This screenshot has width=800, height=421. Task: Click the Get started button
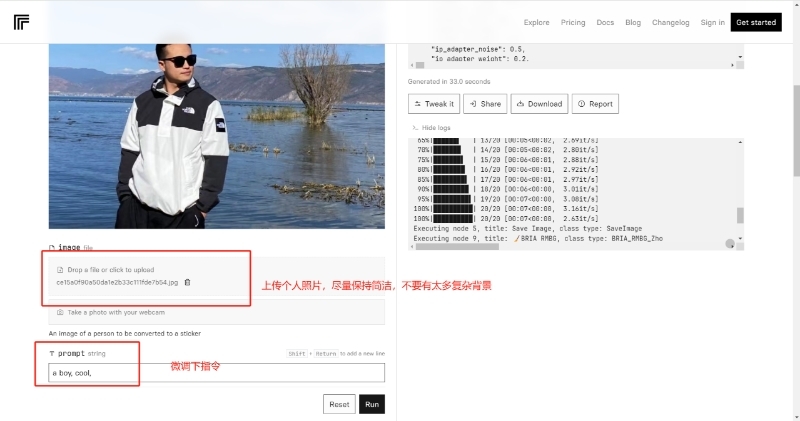756,22
